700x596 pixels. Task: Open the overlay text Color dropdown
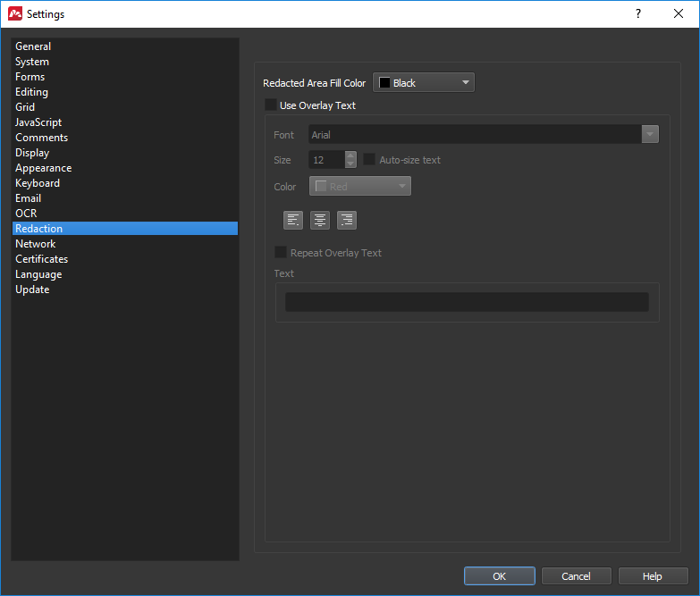359,186
